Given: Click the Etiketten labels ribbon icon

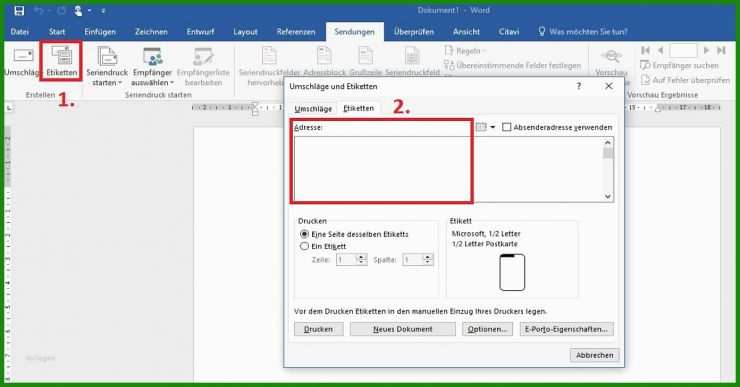Looking at the screenshot, I should pos(62,61).
